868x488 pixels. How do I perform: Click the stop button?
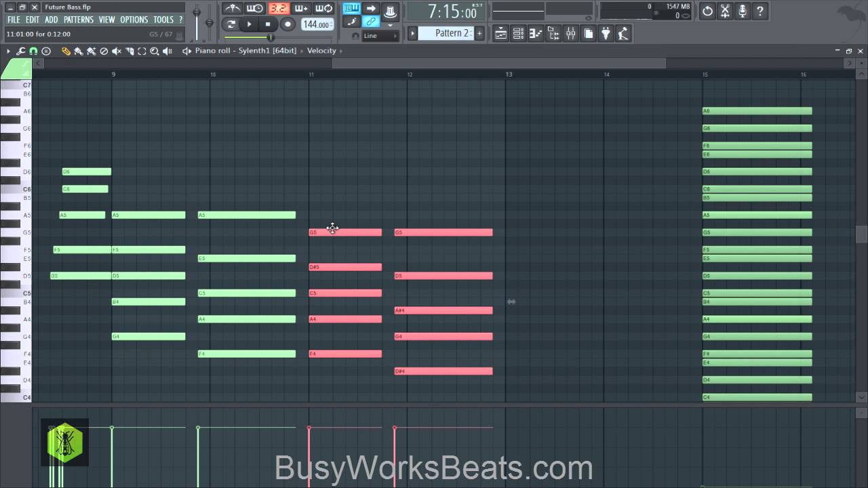[268, 24]
